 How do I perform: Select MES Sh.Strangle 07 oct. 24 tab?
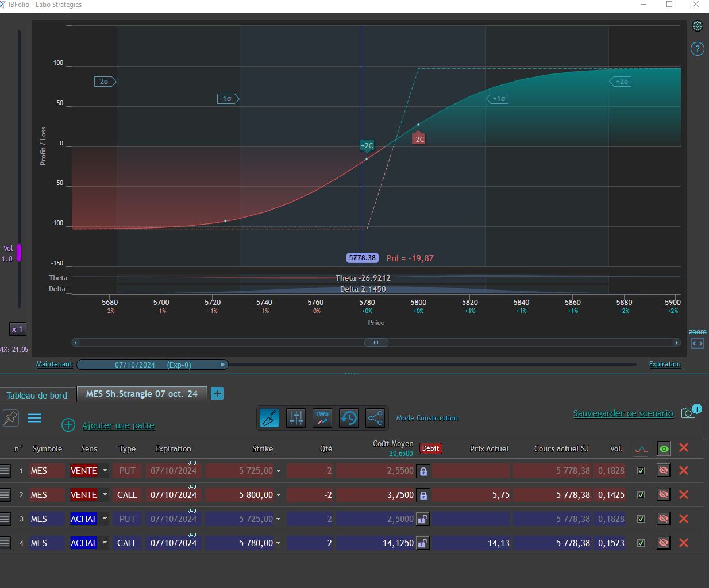[141, 394]
